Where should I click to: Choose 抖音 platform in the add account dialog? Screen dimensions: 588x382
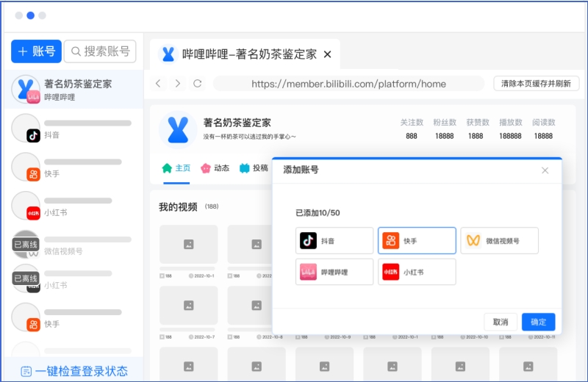point(334,241)
